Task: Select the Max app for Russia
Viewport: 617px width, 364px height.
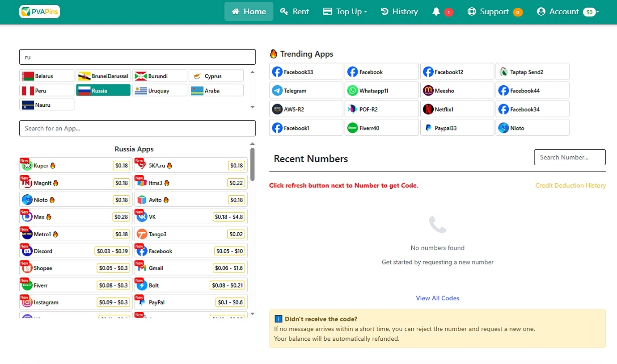Action: 76,217
